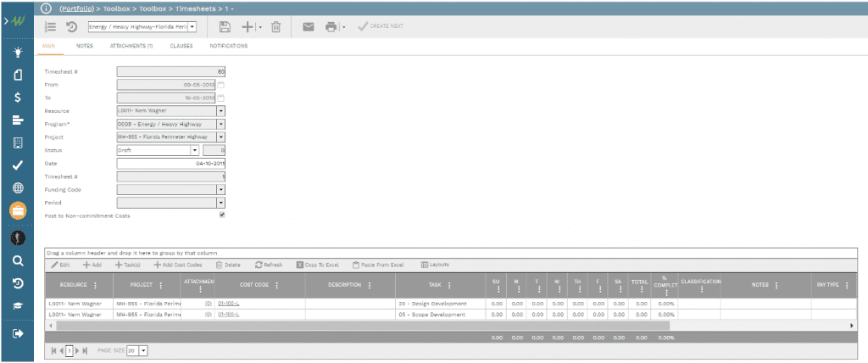Click Task(s) in grid toolbar
The height and width of the screenshot is (363, 868).
(127, 265)
